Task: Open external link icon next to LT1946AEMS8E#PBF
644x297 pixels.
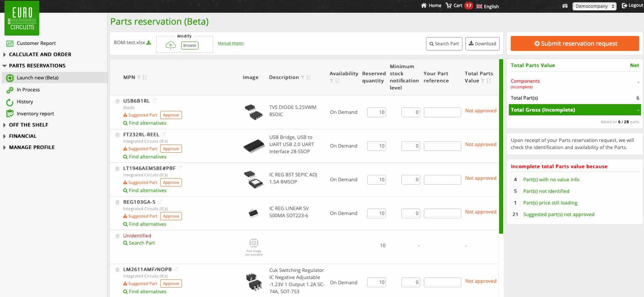Action: (180, 168)
